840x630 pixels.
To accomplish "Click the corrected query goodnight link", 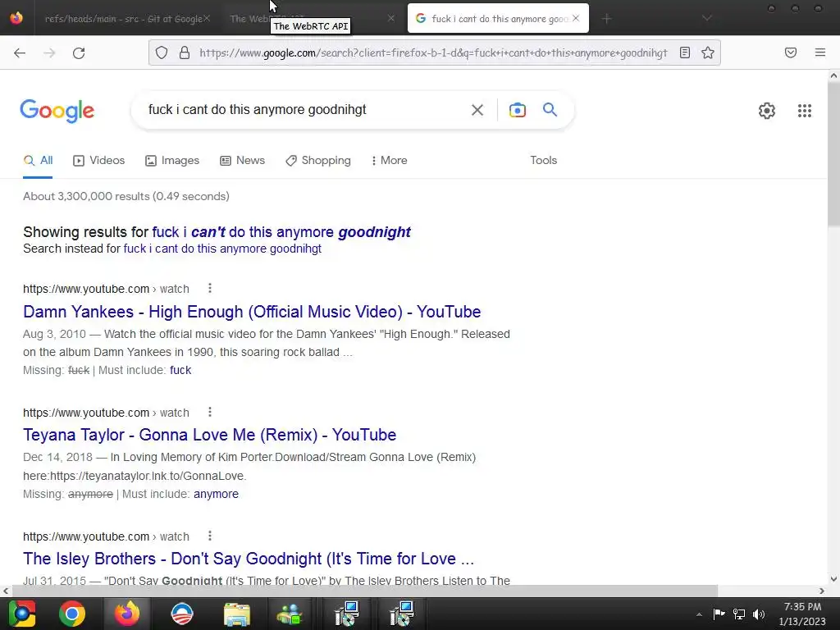I will [281, 232].
